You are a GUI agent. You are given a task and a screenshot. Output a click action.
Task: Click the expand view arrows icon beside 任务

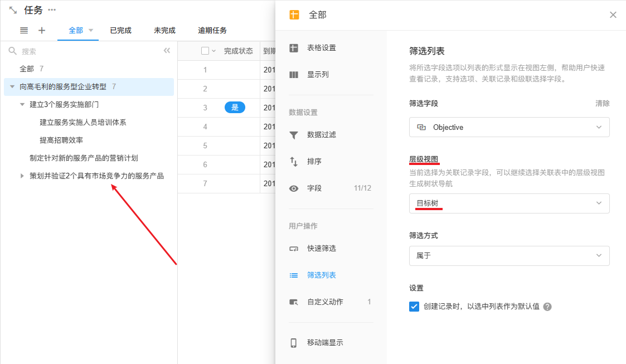pos(13,10)
